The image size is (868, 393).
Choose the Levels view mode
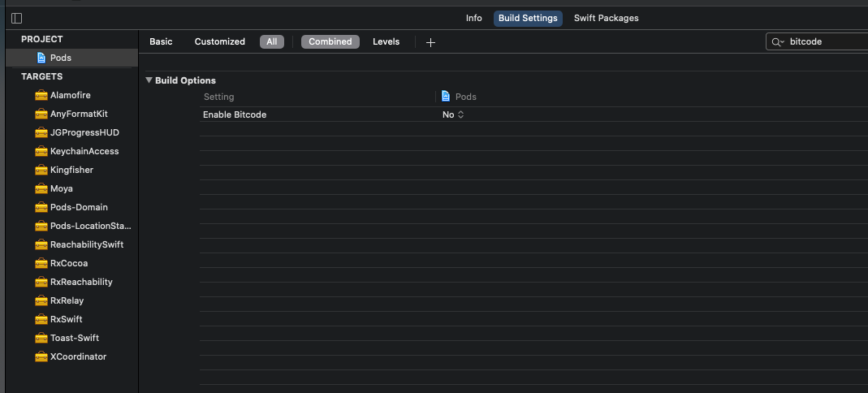[386, 41]
